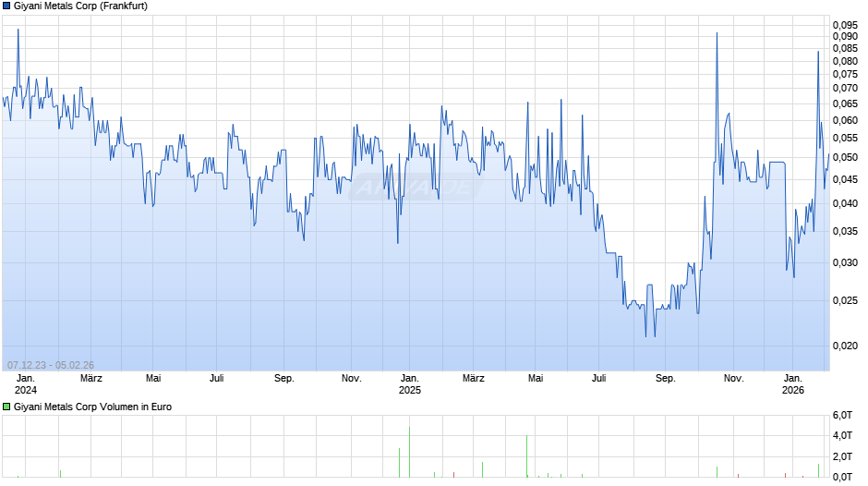The image size is (868, 486).
Task: Click the 0,085 price axis label
Action: [x=845, y=48]
